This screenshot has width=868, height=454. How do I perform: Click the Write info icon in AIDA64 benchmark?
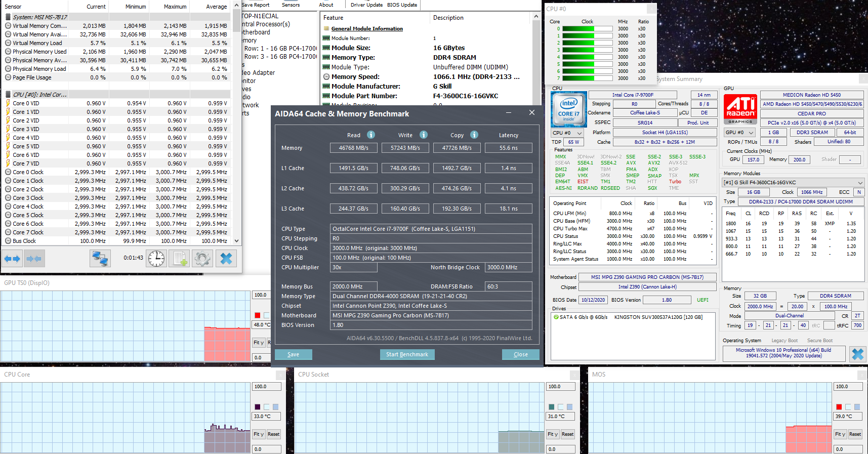[x=424, y=135]
